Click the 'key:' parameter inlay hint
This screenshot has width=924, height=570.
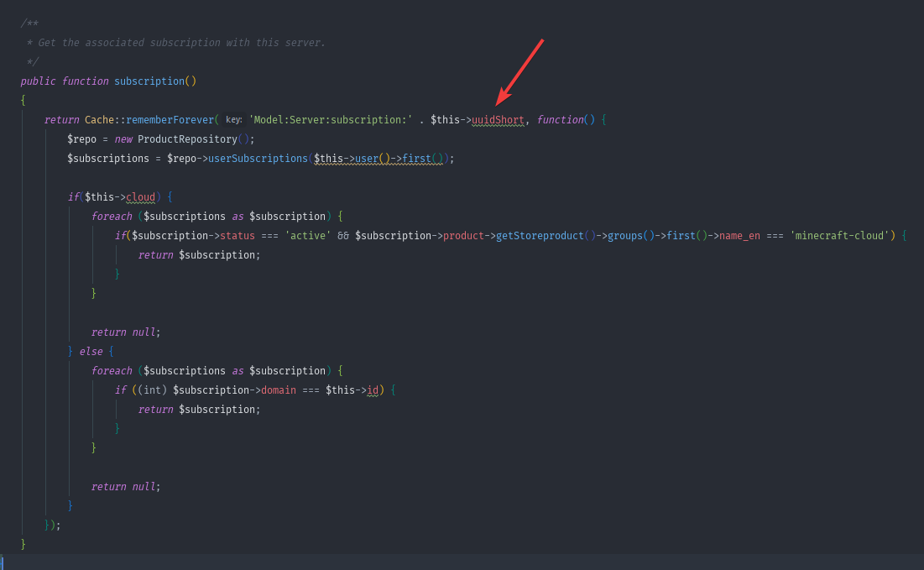pos(233,120)
